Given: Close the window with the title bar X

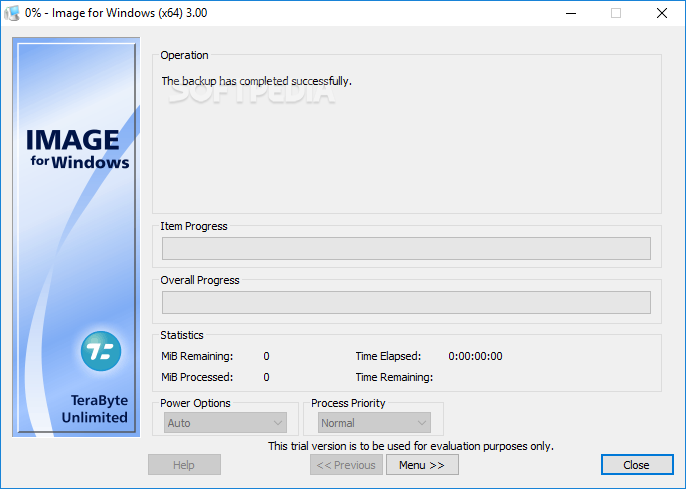Looking at the screenshot, I should point(662,13).
